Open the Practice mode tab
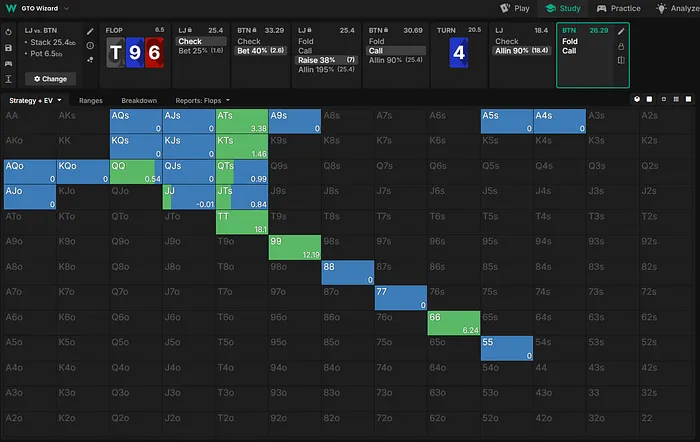Viewport: 700px width, 442px height. (618, 8)
